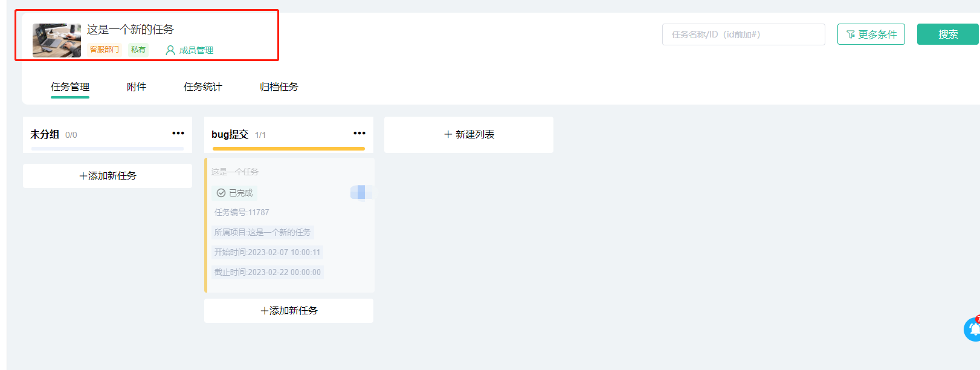Click the 已完成 status checkmark icon

[221, 193]
